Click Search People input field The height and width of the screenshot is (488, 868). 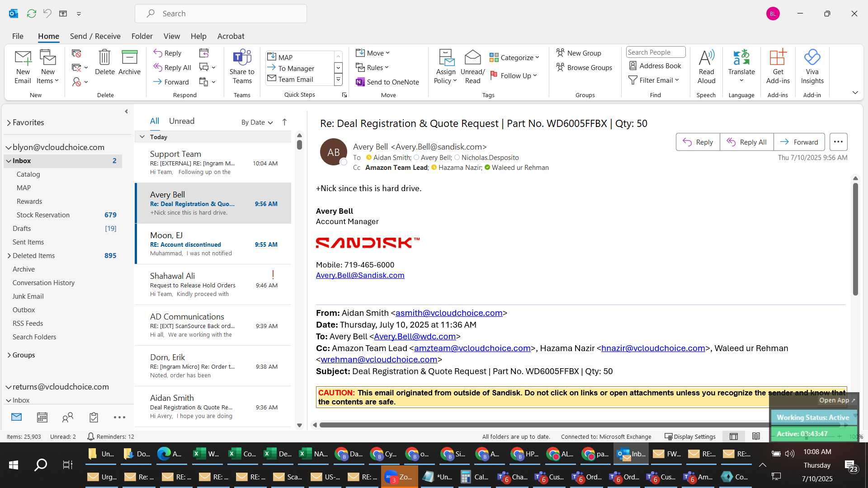click(x=656, y=52)
